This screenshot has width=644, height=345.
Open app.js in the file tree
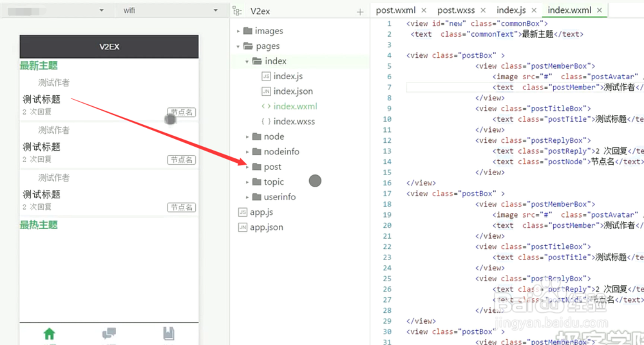(261, 212)
